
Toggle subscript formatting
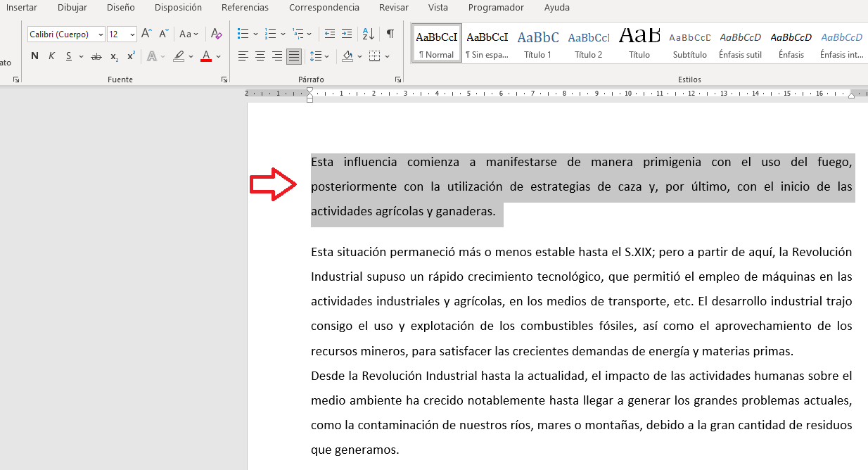(115, 56)
